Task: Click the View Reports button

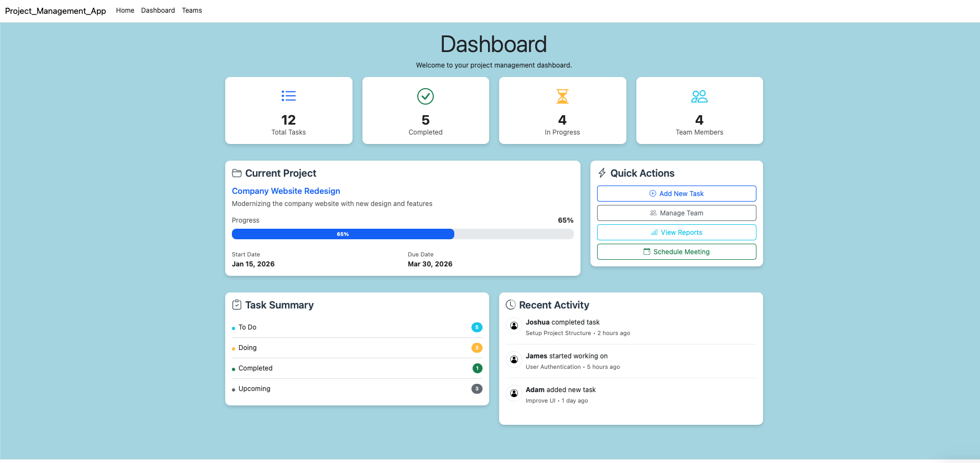Action: [x=676, y=233]
